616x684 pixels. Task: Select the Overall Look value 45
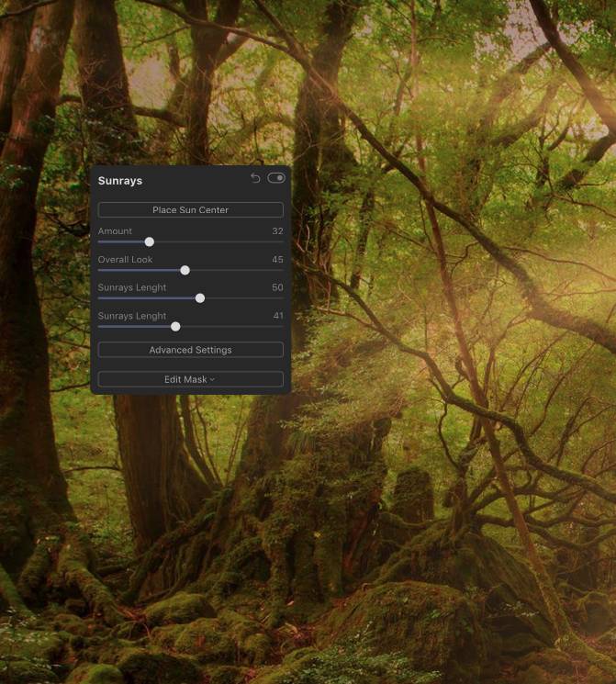coord(277,260)
